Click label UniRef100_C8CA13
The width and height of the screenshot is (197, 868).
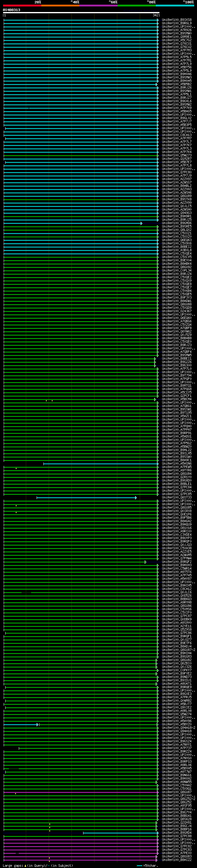(x=177, y=135)
